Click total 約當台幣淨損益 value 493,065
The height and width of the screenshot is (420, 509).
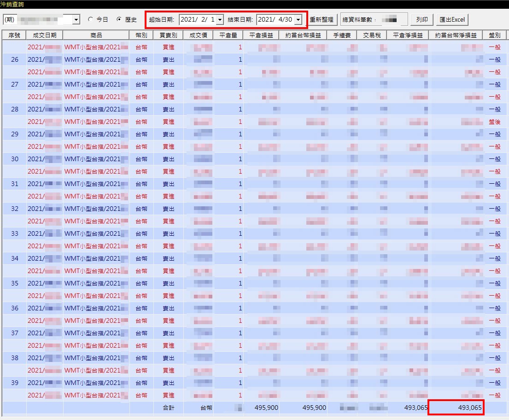470,408
